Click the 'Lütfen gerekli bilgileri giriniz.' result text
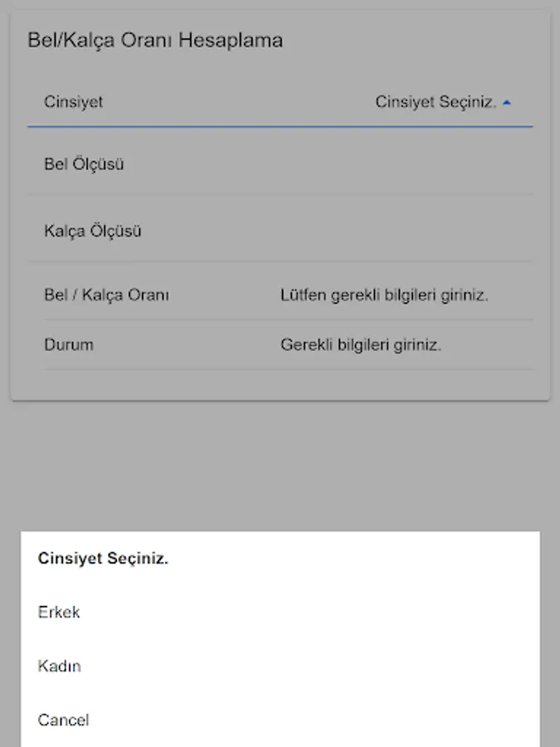This screenshot has height=747, width=560. (384, 295)
